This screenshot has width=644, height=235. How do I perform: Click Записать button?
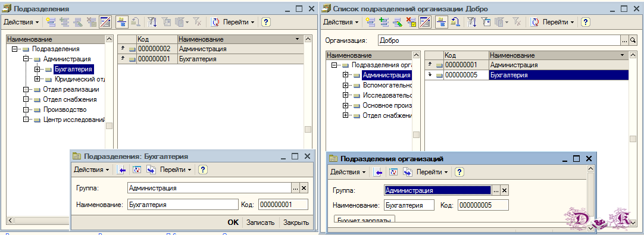tap(260, 223)
